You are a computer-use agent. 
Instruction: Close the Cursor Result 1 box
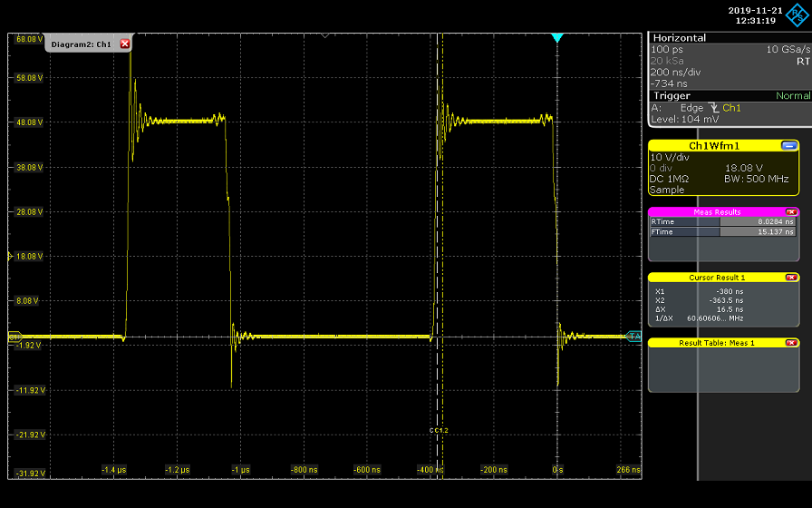point(791,278)
